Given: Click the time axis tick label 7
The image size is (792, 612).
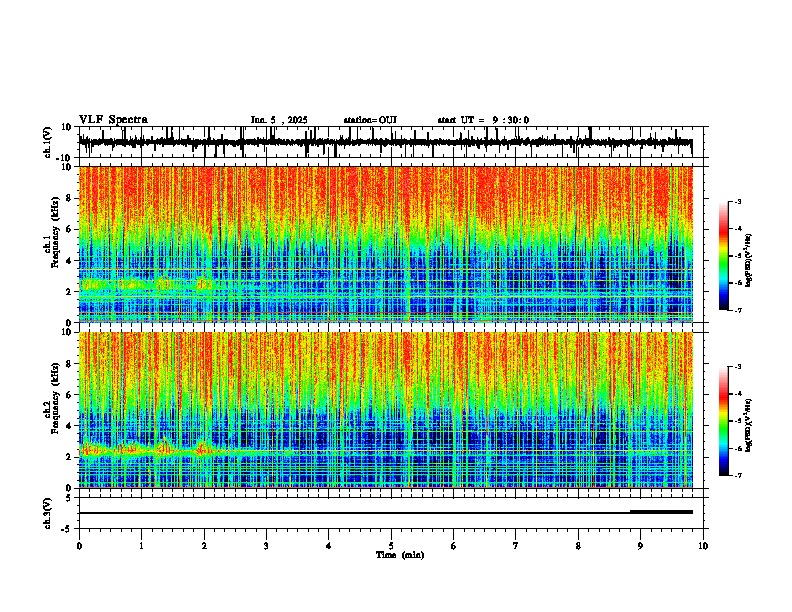Looking at the screenshot, I should click(516, 546).
